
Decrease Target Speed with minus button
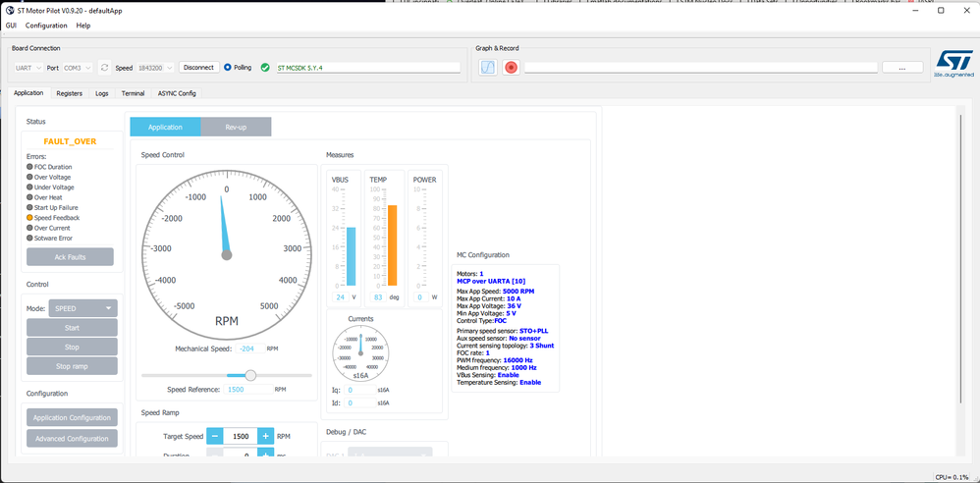214,436
